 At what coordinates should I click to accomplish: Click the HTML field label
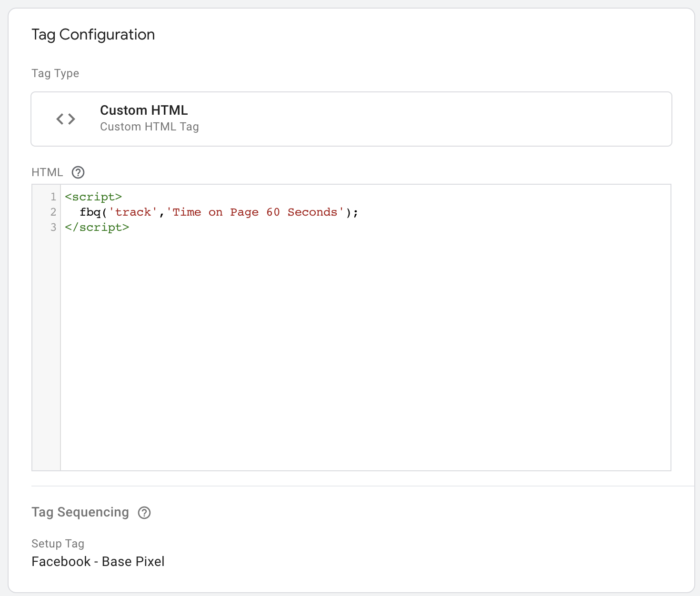(47, 172)
